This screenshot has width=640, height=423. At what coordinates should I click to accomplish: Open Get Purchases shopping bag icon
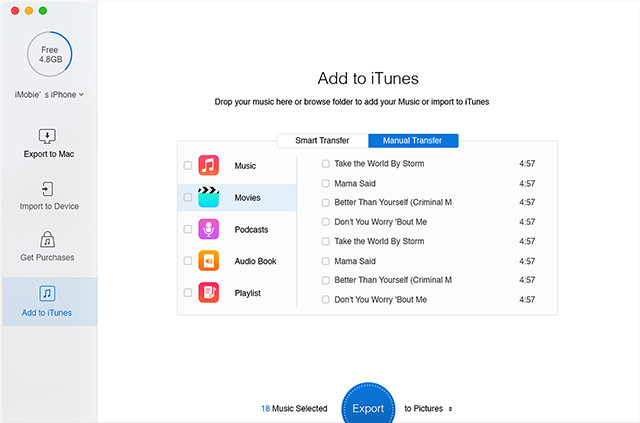[x=47, y=240]
